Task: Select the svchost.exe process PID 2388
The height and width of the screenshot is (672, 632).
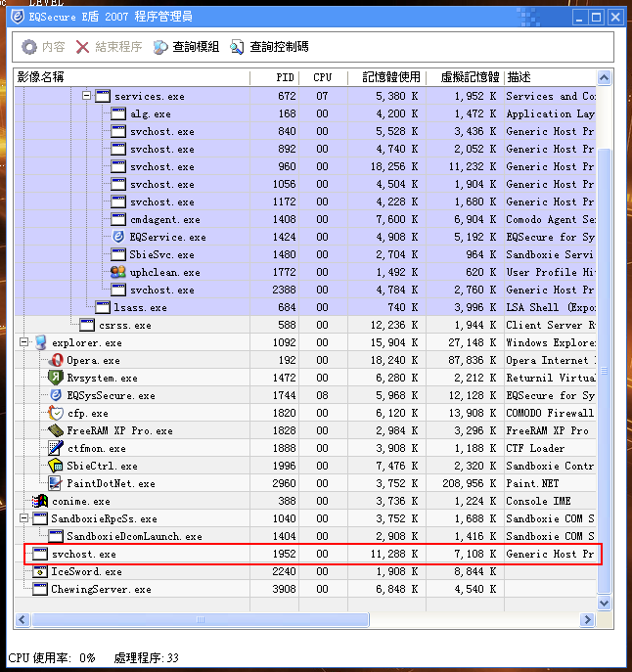Action: click(x=305, y=290)
